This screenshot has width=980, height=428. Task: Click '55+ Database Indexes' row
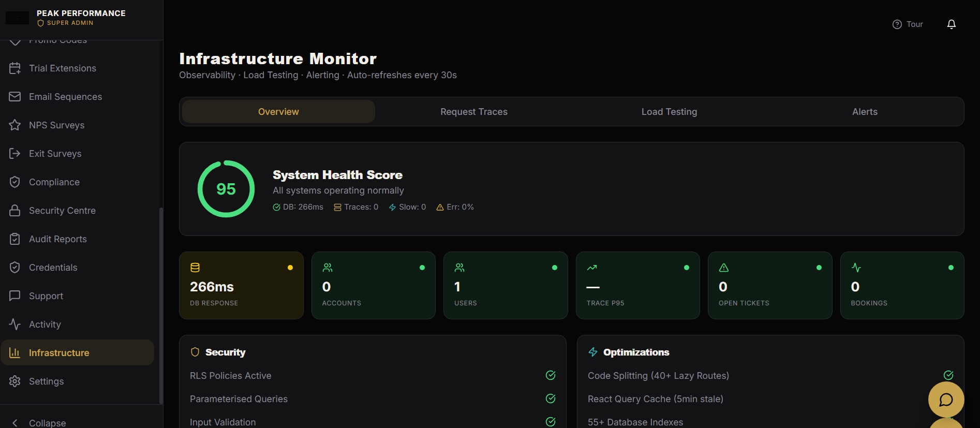(x=770, y=422)
